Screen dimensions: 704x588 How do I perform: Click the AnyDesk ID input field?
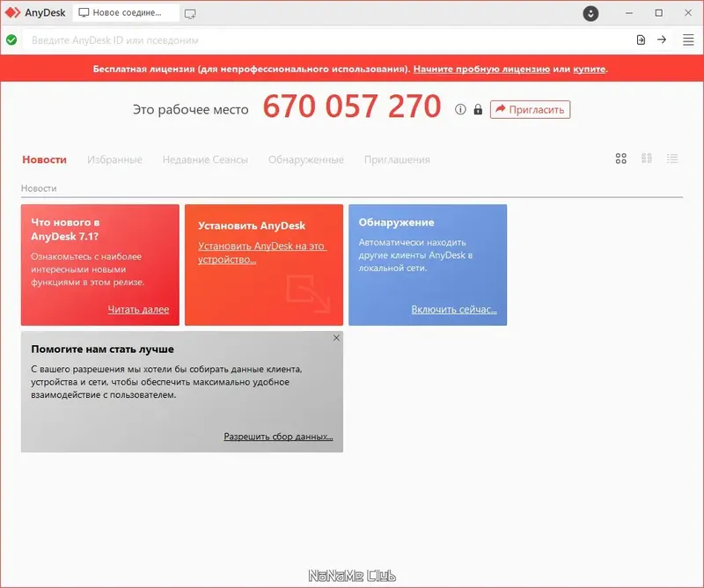264,40
